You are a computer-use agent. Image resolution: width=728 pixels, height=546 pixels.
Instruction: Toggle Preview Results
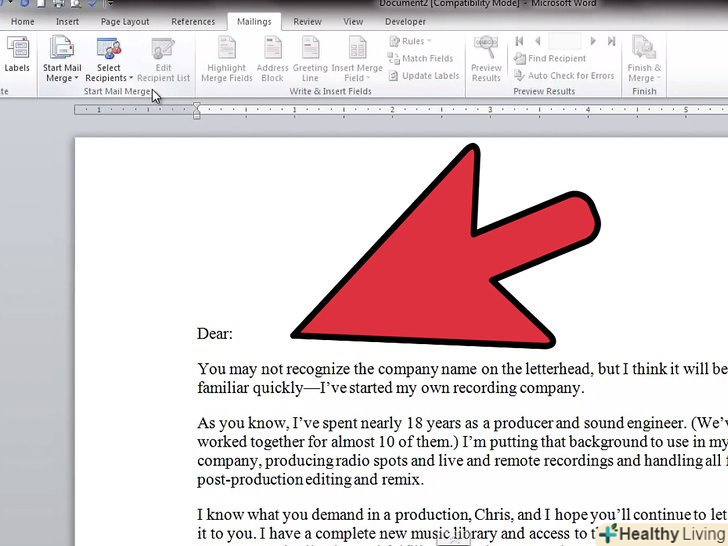click(x=486, y=59)
